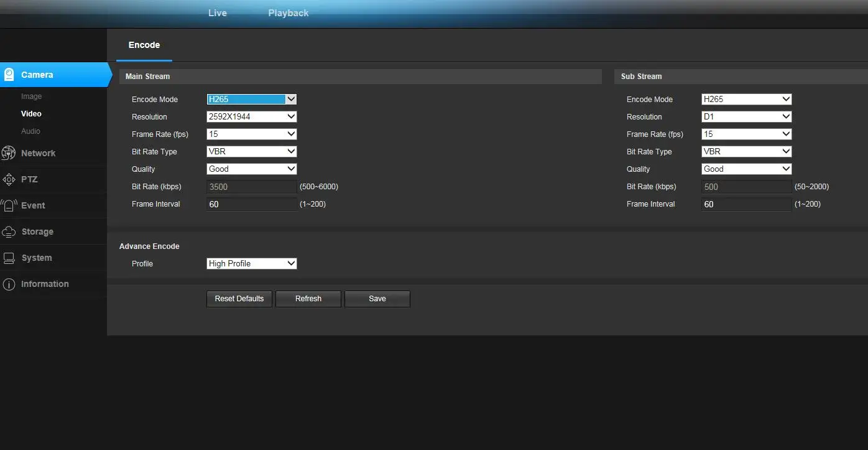Image resolution: width=868 pixels, height=450 pixels.
Task: Open the Image submenu item
Action: click(32, 96)
